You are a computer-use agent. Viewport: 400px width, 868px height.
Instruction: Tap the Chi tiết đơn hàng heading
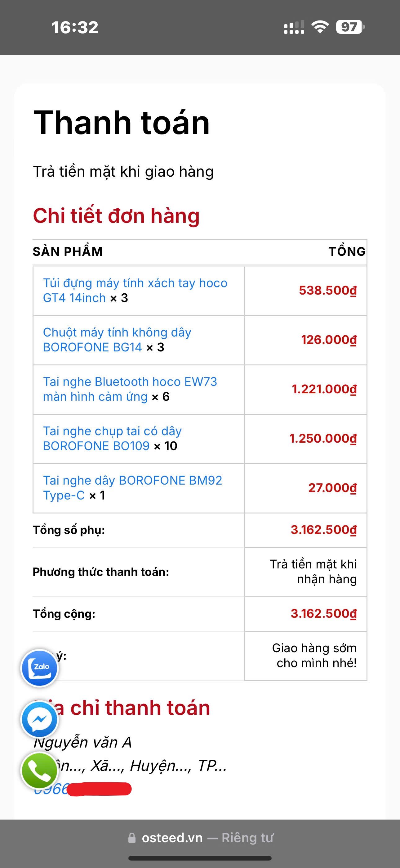[116, 216]
